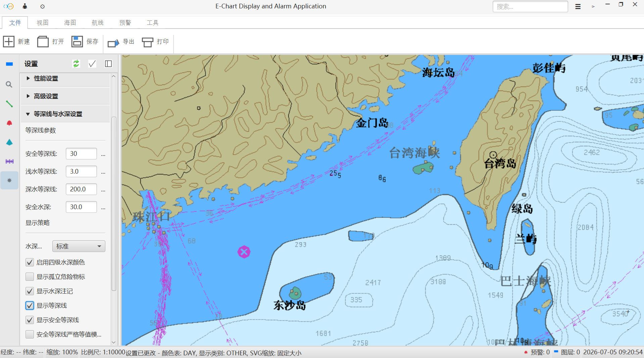Select the green route line sidebar icon

point(9,104)
